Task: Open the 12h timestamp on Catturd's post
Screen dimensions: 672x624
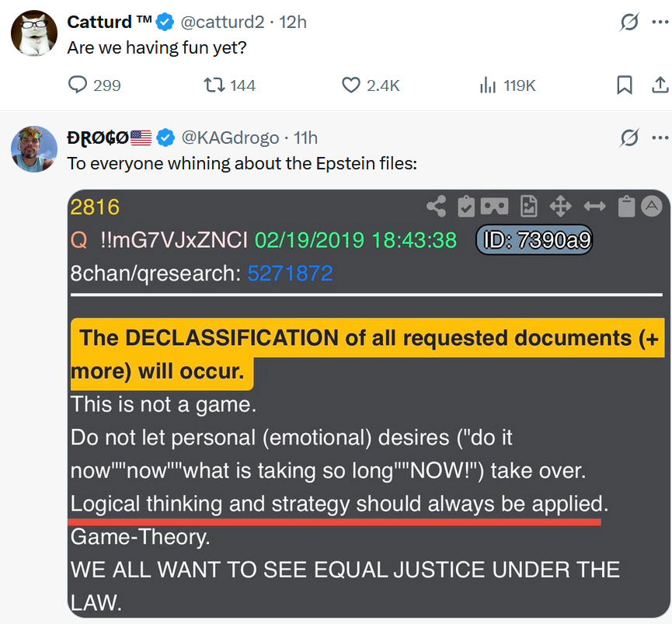Action: coord(293,22)
